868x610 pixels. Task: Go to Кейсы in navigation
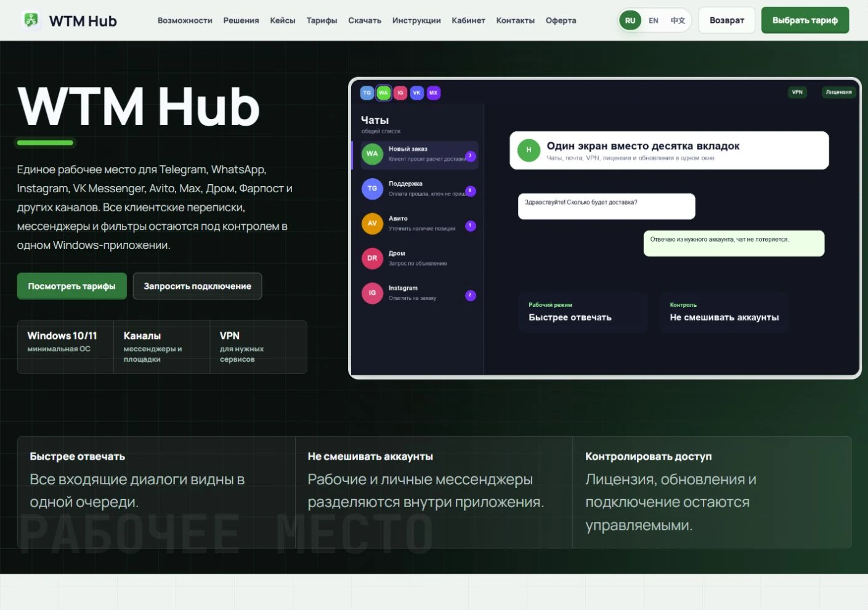(x=283, y=20)
